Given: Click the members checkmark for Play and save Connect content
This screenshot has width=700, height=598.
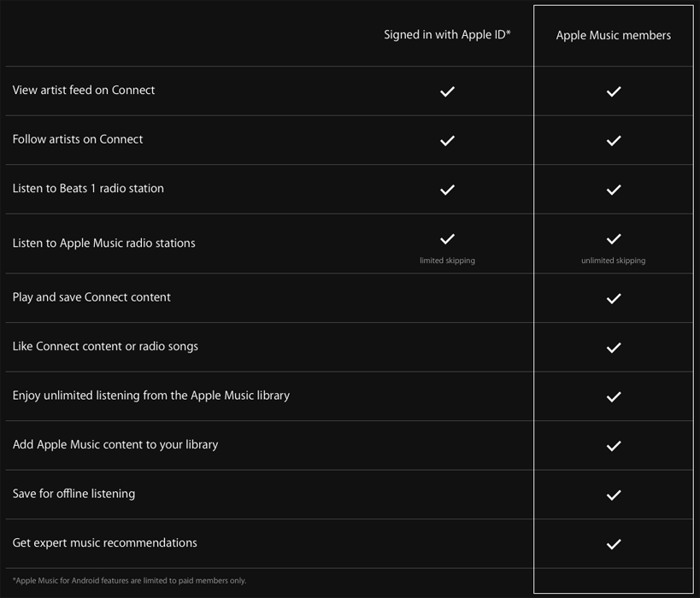Looking at the screenshot, I should 614,298.
